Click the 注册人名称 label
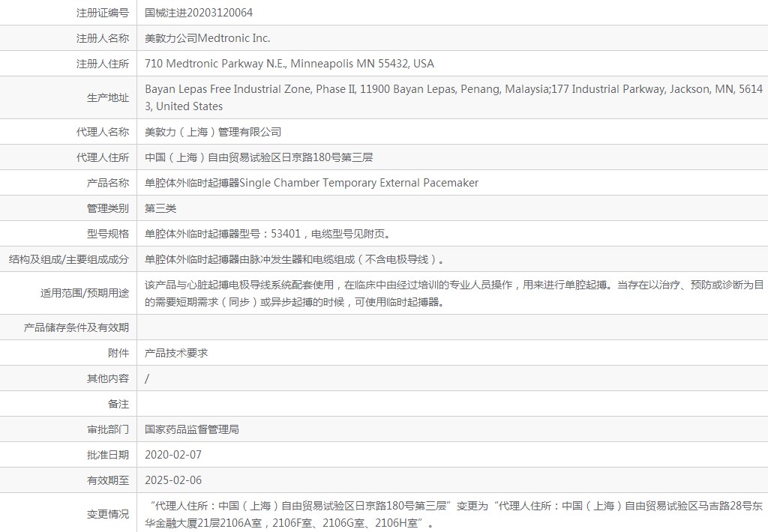The height and width of the screenshot is (532, 768). click(102, 38)
